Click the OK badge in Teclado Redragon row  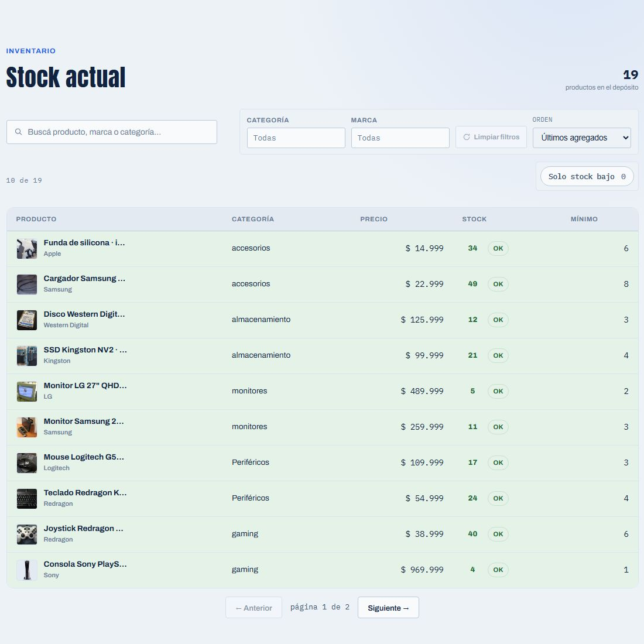point(498,499)
